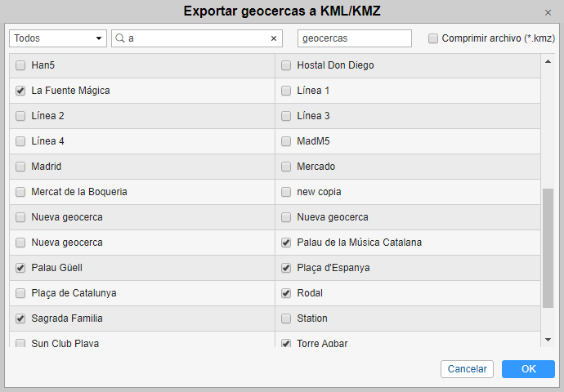
Task: Uncheck La Fuente Mágica geofence
Action: pyautogui.click(x=20, y=91)
